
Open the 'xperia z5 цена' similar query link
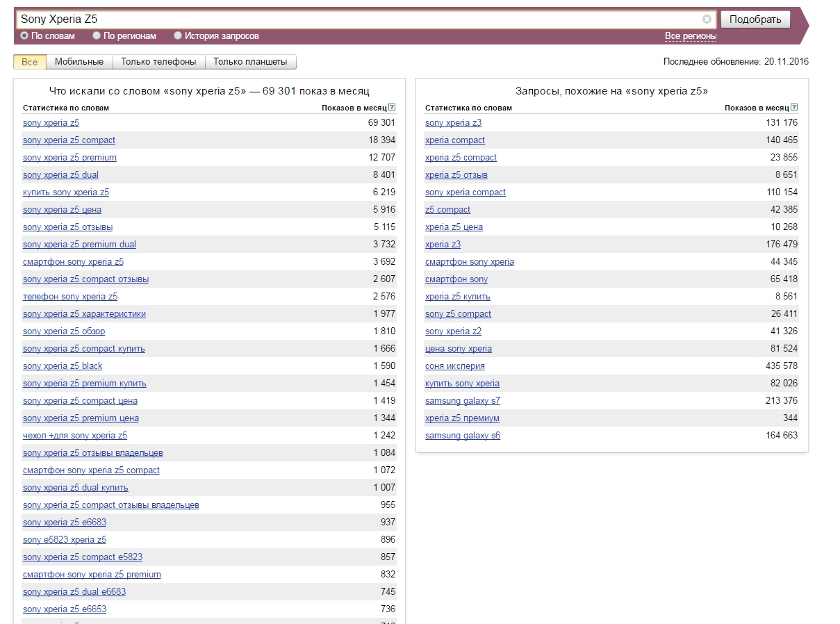[x=454, y=227]
